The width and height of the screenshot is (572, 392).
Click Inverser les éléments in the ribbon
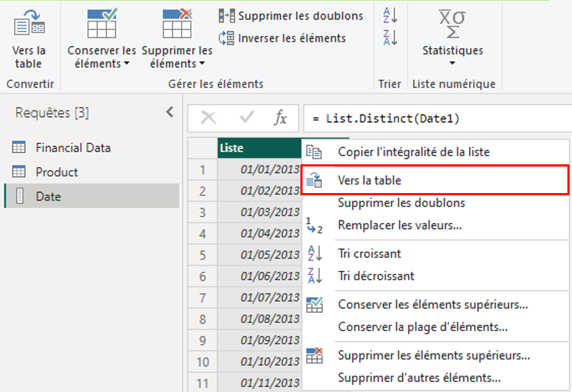282,38
